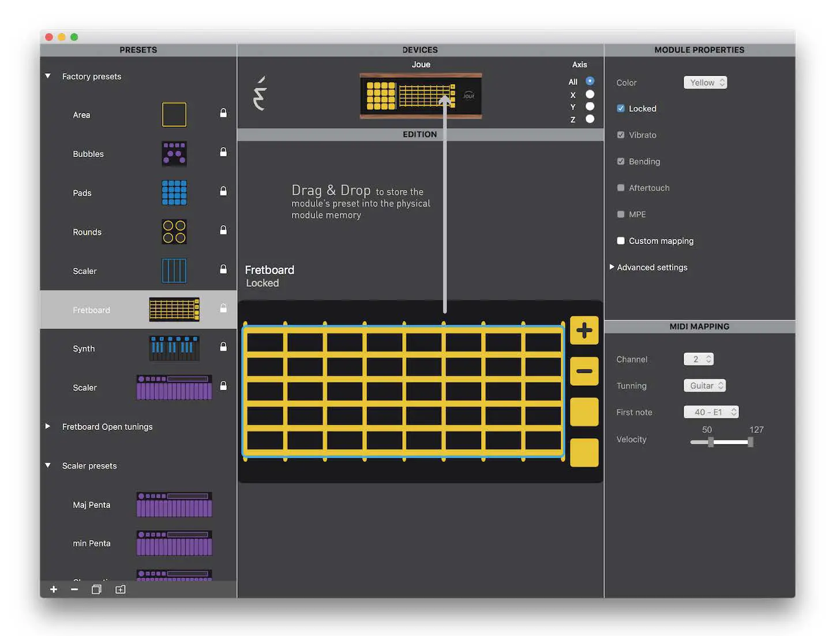Collapse the Factory presets section
This screenshot has height=636, width=840.
47,76
